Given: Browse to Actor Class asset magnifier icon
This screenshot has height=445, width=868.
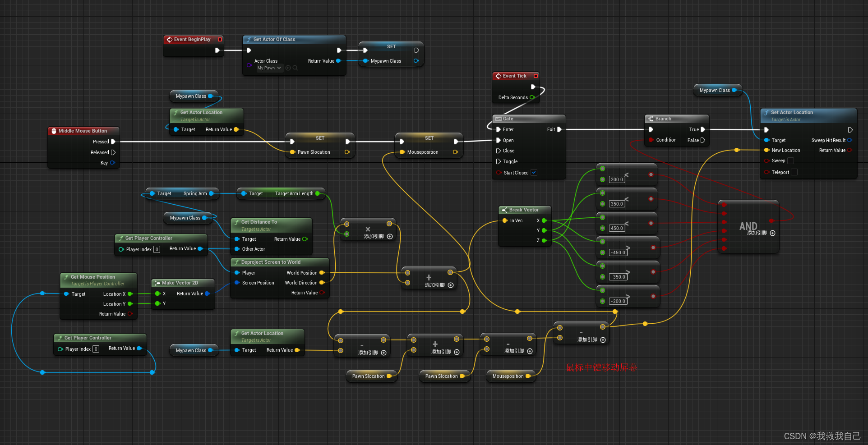Looking at the screenshot, I should 295,68.
